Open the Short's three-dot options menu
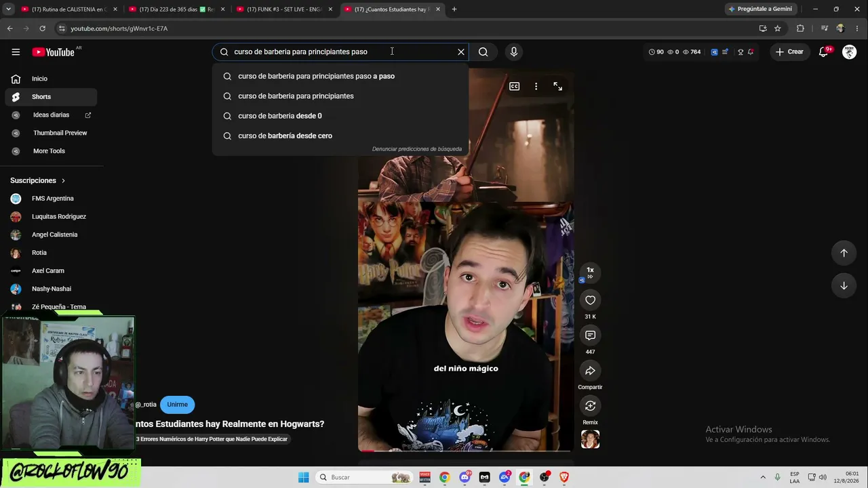This screenshot has height=488, width=868. (536, 86)
